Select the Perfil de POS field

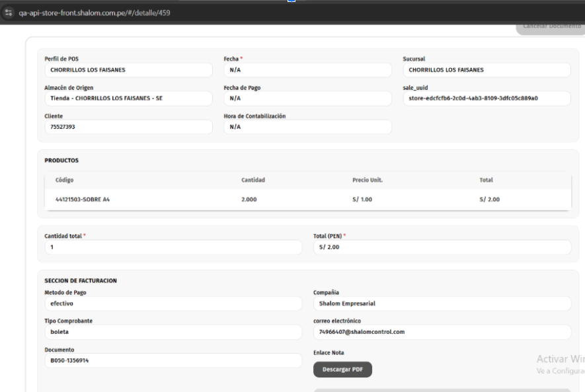(128, 70)
